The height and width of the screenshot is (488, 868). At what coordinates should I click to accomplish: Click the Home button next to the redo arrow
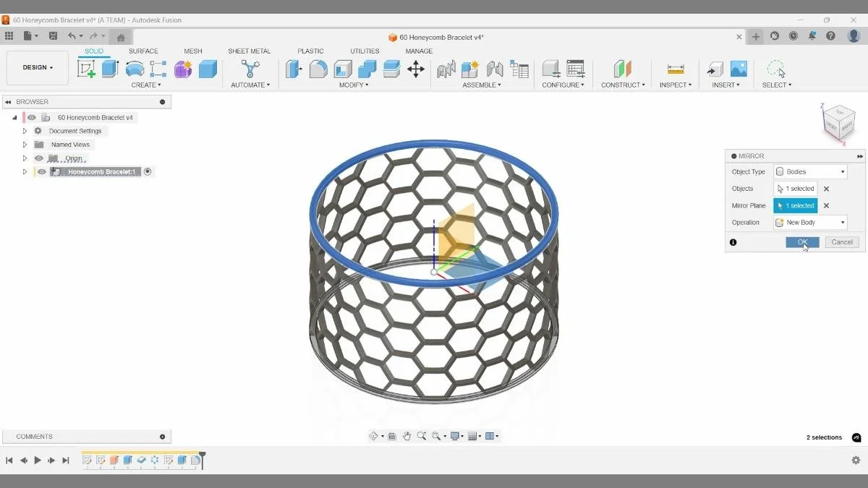click(121, 37)
